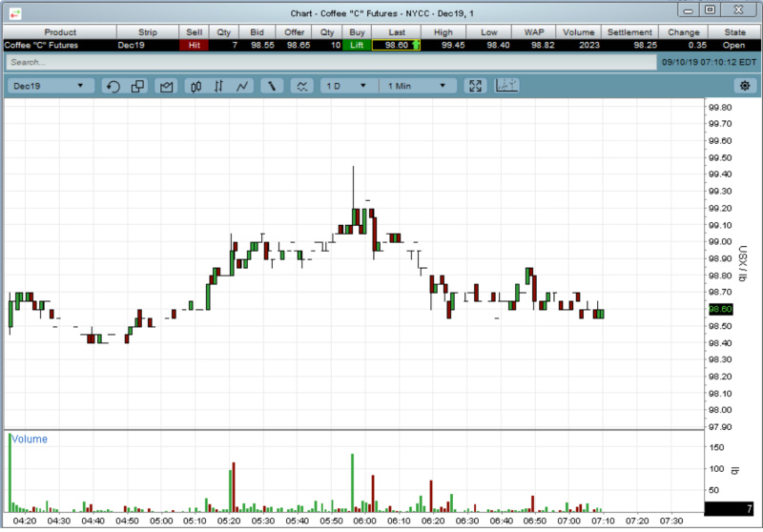The image size is (763, 532).
Task: Click the Sell column header
Action: pos(195,32)
